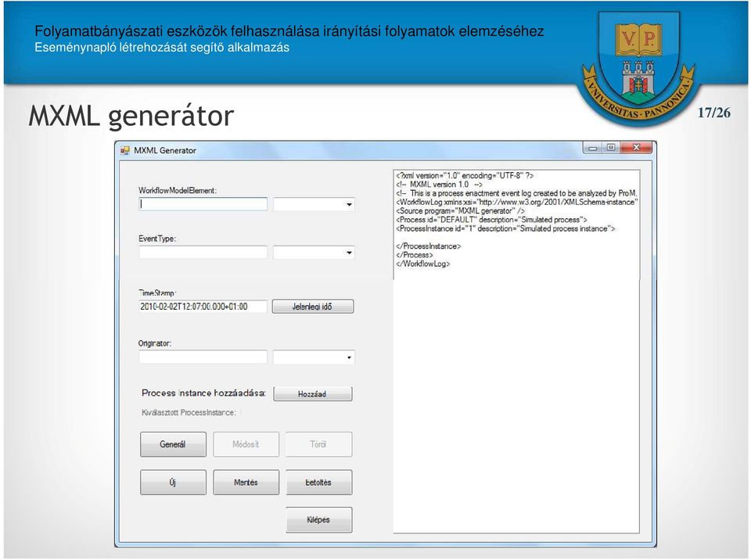Click inside the XML output text area
The width and height of the screenshot is (751, 560).
(516, 351)
